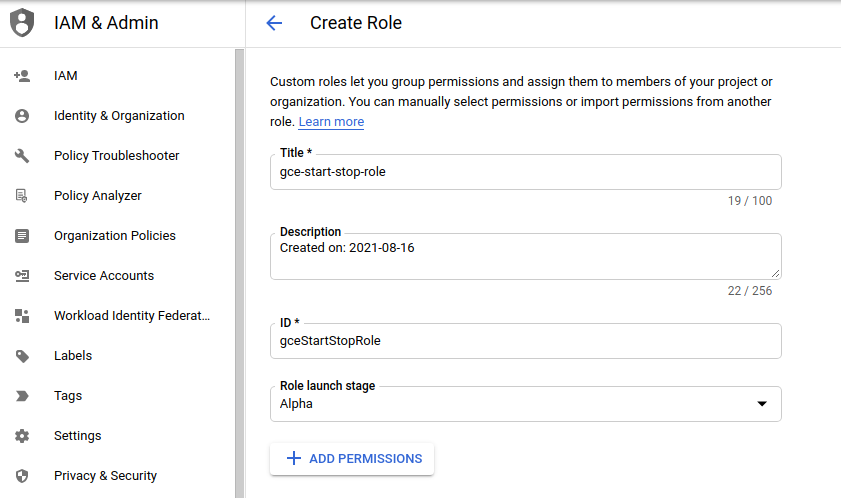Follow the Learn more link
This screenshot has height=498, width=841.
click(x=331, y=122)
